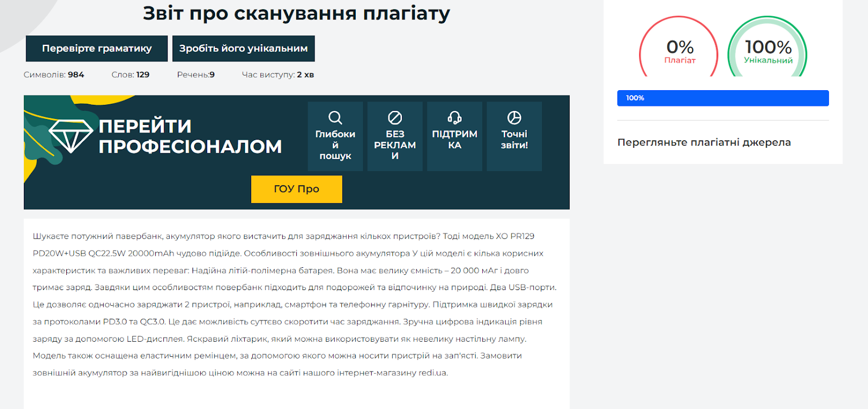
Task: Click the diamond pro icon
Action: (71, 136)
